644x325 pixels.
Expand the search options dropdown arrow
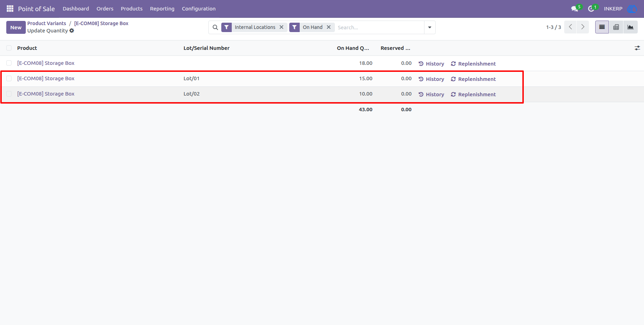430,27
